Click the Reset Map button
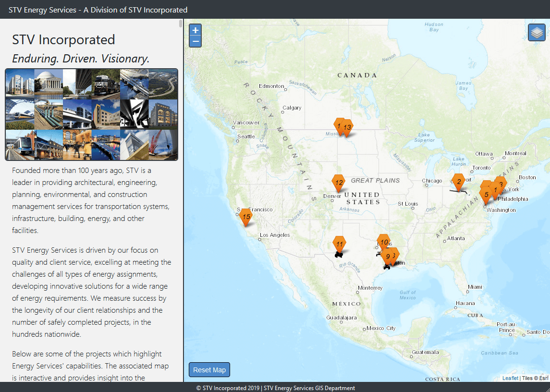Image resolution: width=550 pixels, height=392 pixels. pyautogui.click(x=209, y=370)
